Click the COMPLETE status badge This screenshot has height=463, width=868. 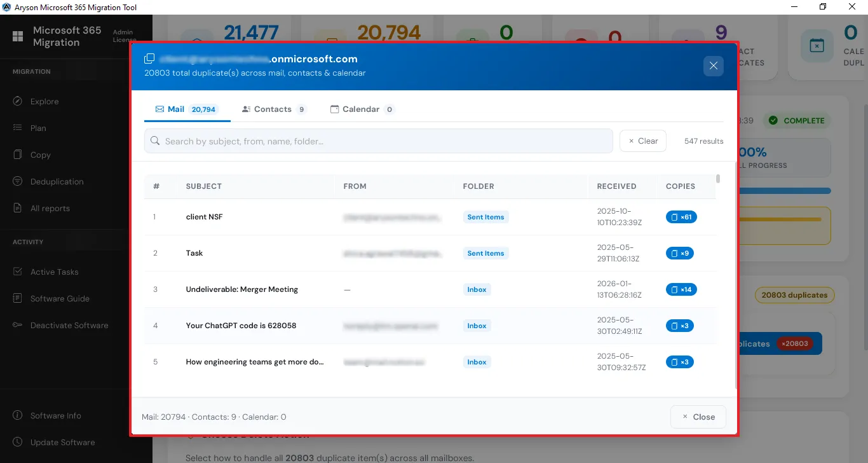[x=798, y=120]
